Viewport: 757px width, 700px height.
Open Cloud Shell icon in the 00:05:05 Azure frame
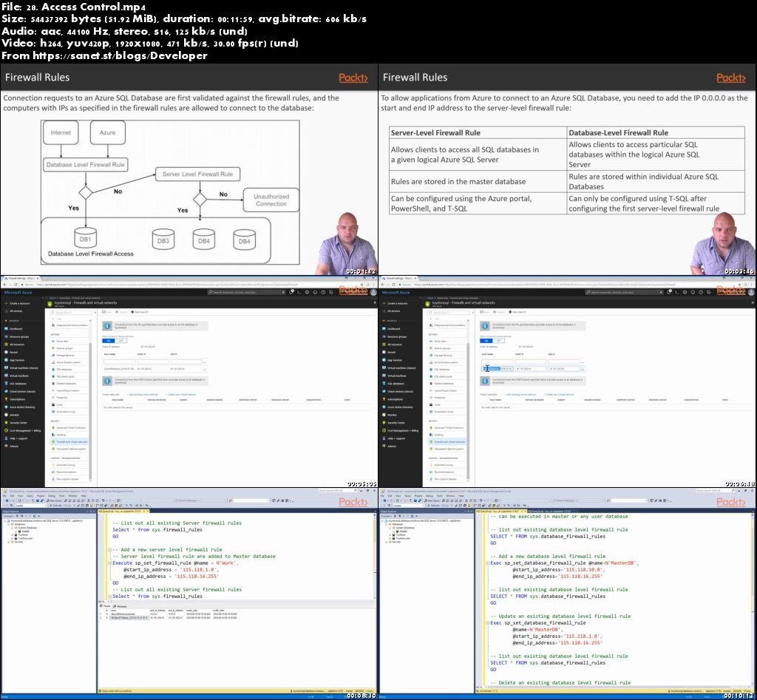click(299, 292)
